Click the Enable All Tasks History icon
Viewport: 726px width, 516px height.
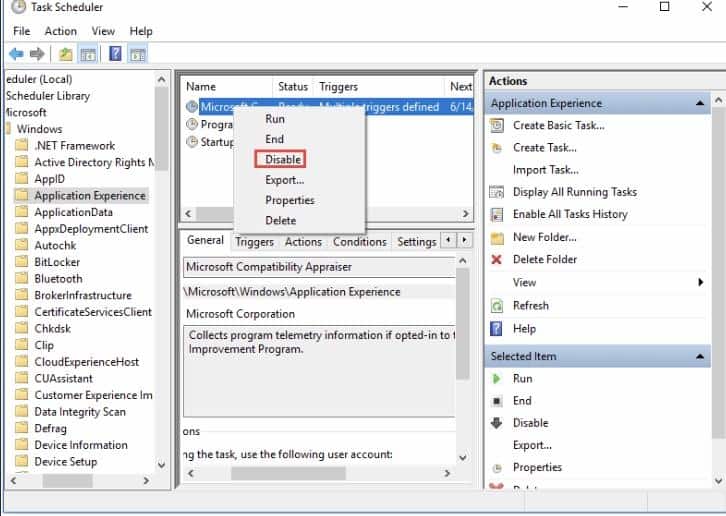click(497, 214)
